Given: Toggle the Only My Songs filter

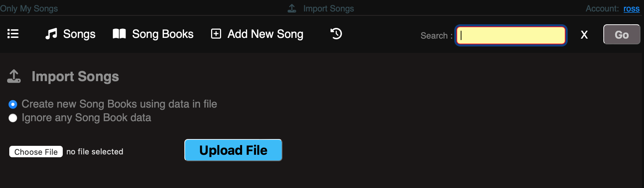Looking at the screenshot, I should (x=29, y=8).
